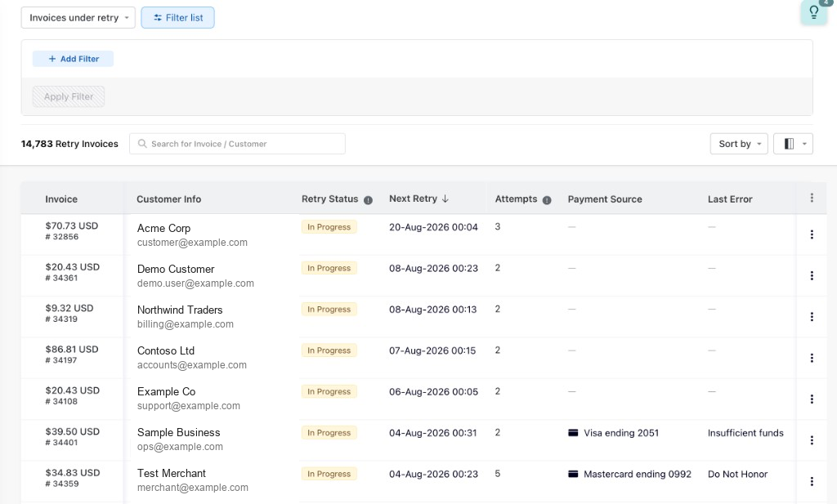Open row actions for invoice 34319

click(812, 316)
